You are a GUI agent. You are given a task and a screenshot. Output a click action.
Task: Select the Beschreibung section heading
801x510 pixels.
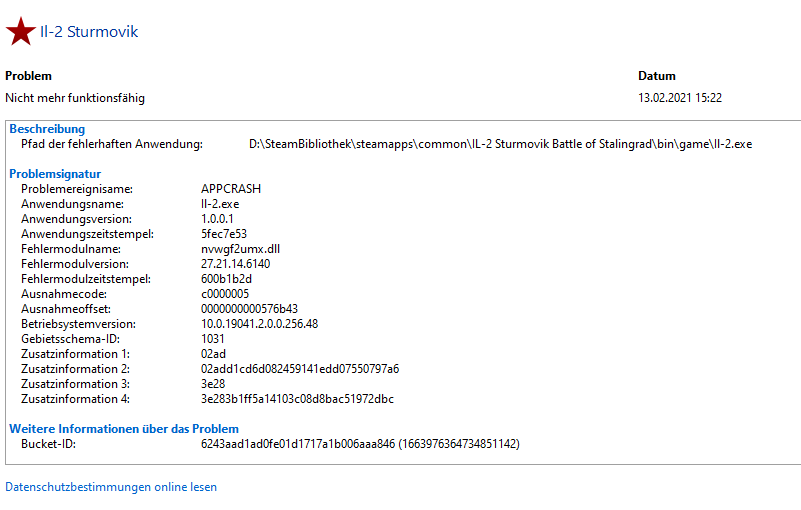[x=47, y=129]
